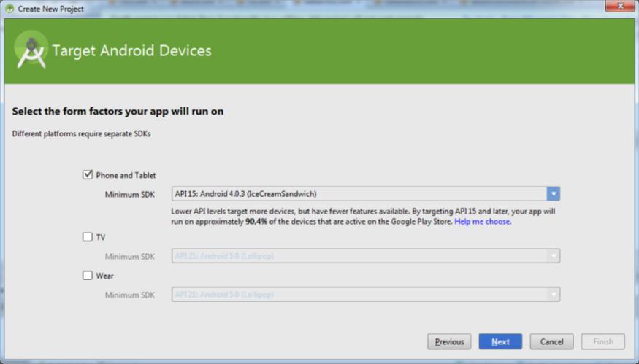Click the Minimum SDK label under Wear
This screenshot has width=639, height=364.
129,295
